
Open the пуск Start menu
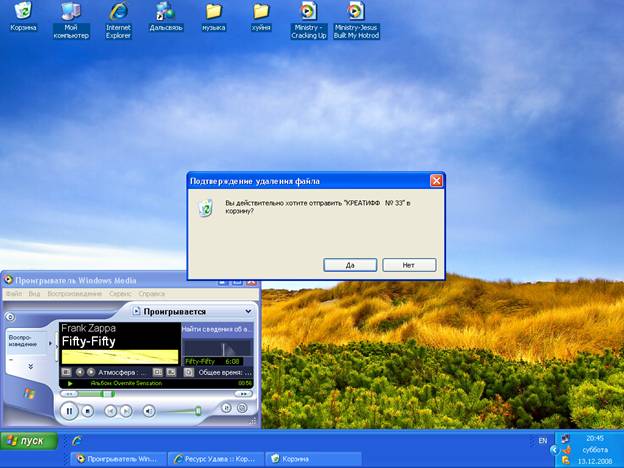[29, 441]
